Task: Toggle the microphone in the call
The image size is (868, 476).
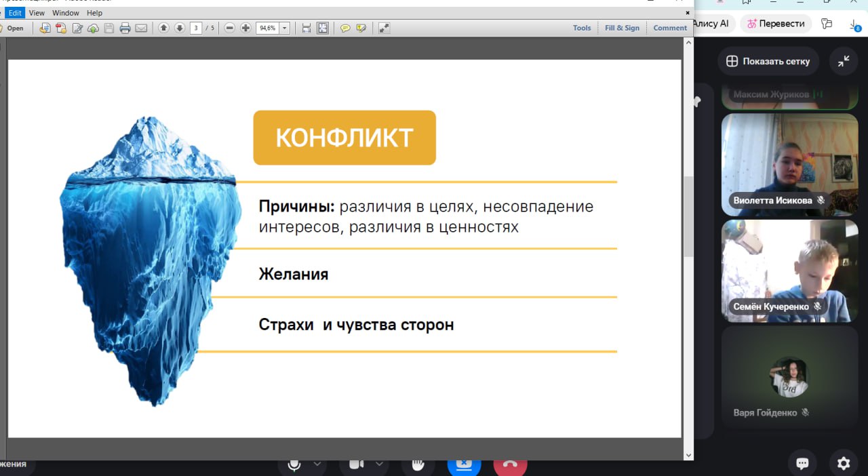Action: pyautogui.click(x=294, y=464)
